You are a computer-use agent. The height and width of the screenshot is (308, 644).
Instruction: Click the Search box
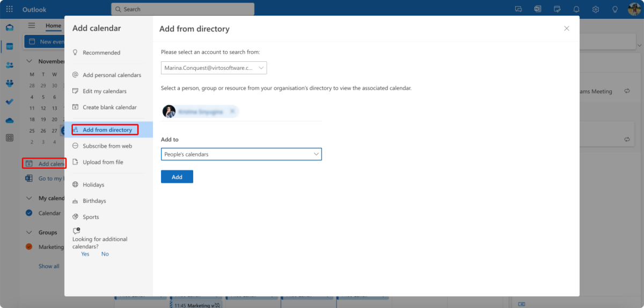(x=182, y=9)
